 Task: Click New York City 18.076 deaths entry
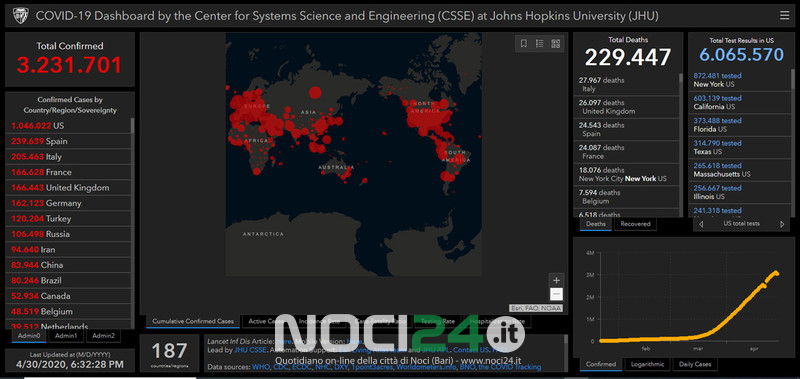[627, 174]
